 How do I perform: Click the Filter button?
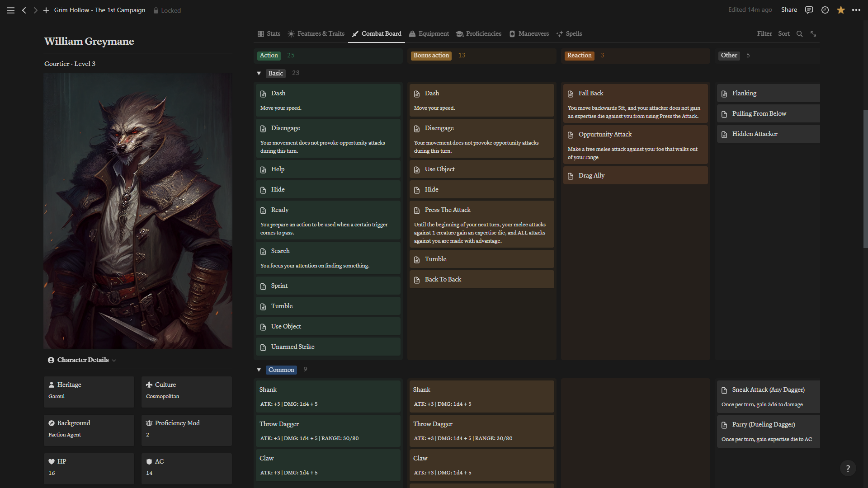pos(764,34)
